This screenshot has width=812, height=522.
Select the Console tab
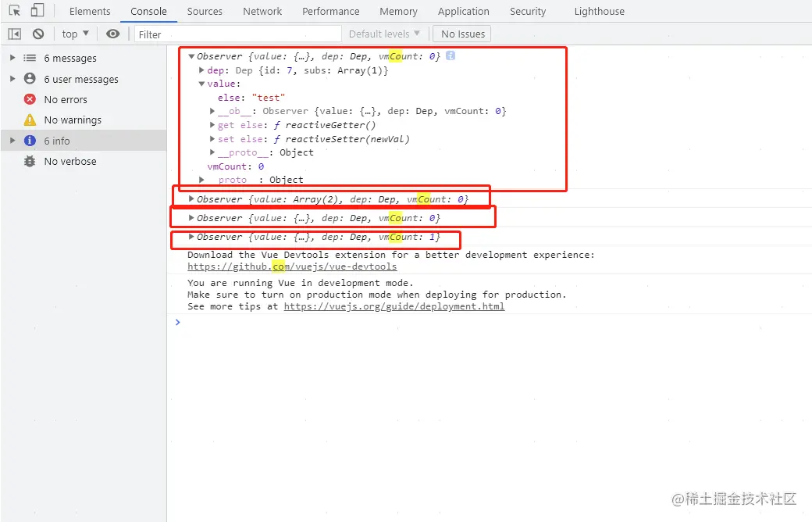[x=148, y=12]
